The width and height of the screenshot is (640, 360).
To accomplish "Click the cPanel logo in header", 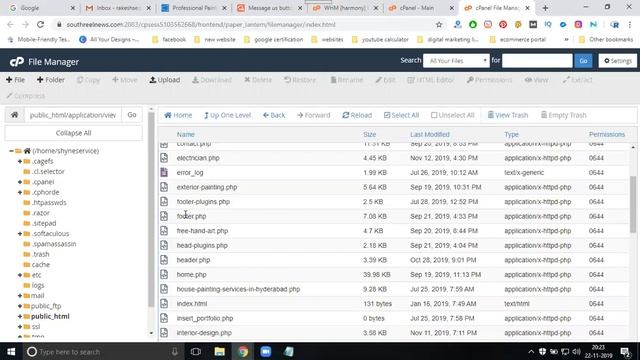I will point(17,62).
